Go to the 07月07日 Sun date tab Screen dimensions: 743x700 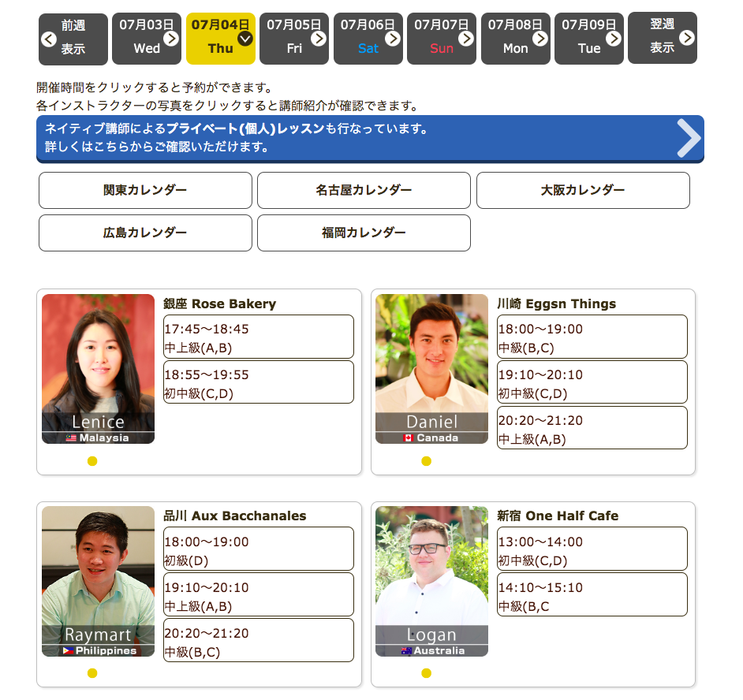click(441, 38)
